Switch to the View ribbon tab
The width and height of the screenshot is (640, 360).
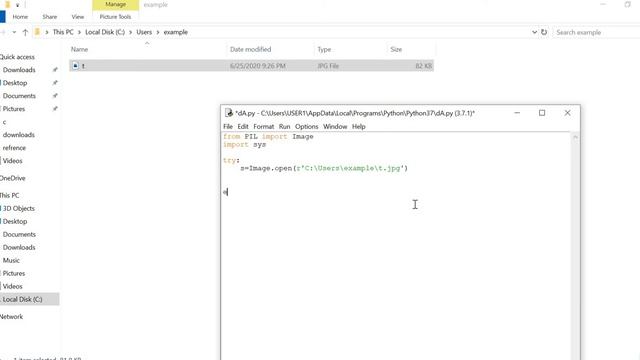pyautogui.click(x=78, y=17)
